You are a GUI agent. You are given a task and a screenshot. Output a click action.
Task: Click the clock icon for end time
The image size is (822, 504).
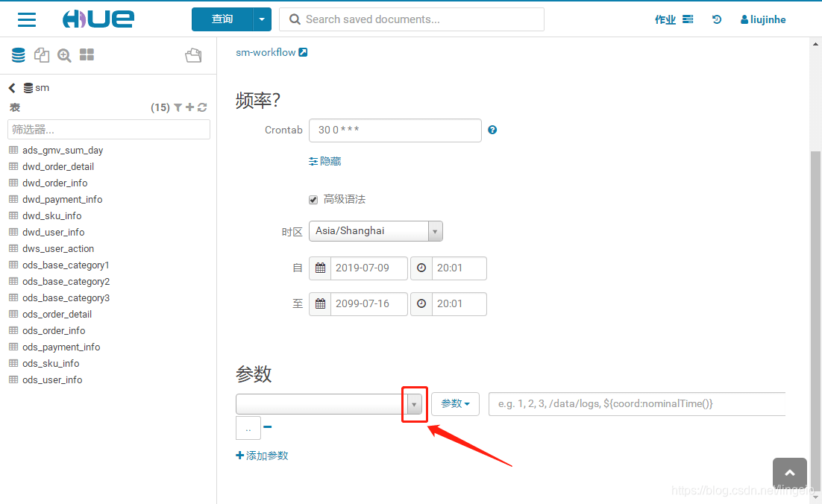(421, 304)
